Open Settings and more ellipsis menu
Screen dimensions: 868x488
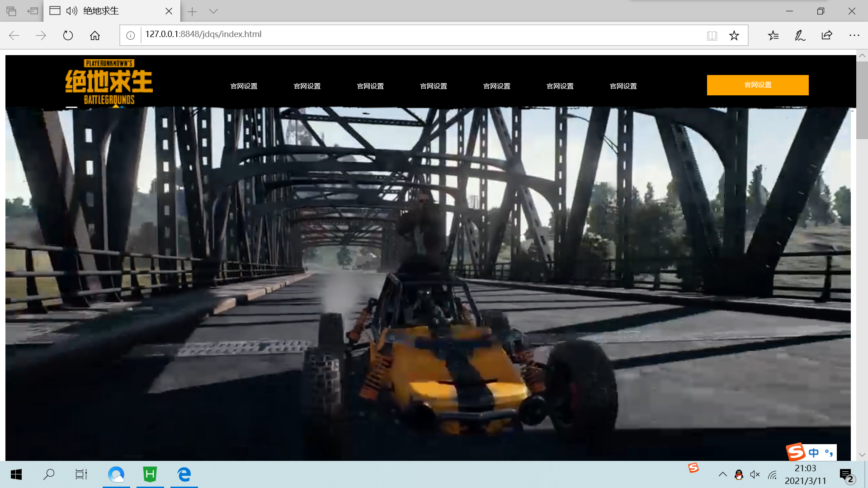(x=854, y=35)
